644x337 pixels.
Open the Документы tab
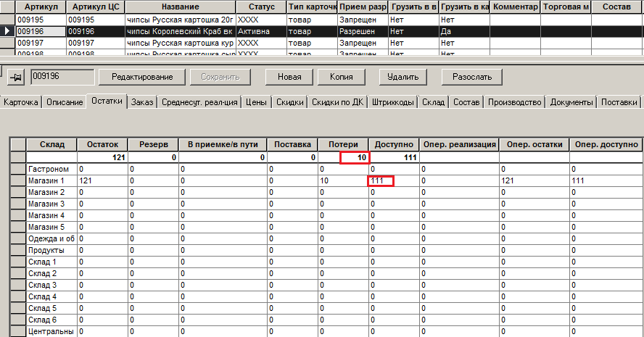tap(571, 102)
